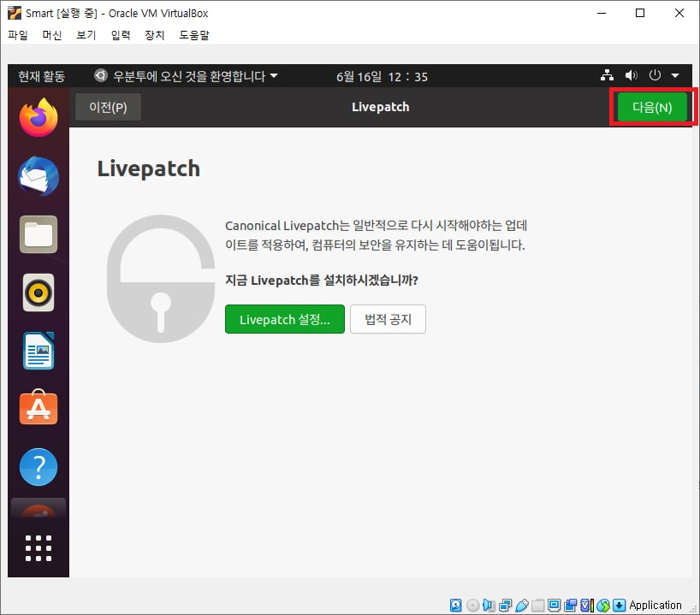Click the Livepatch title in header bar
700x615 pixels.
[380, 107]
